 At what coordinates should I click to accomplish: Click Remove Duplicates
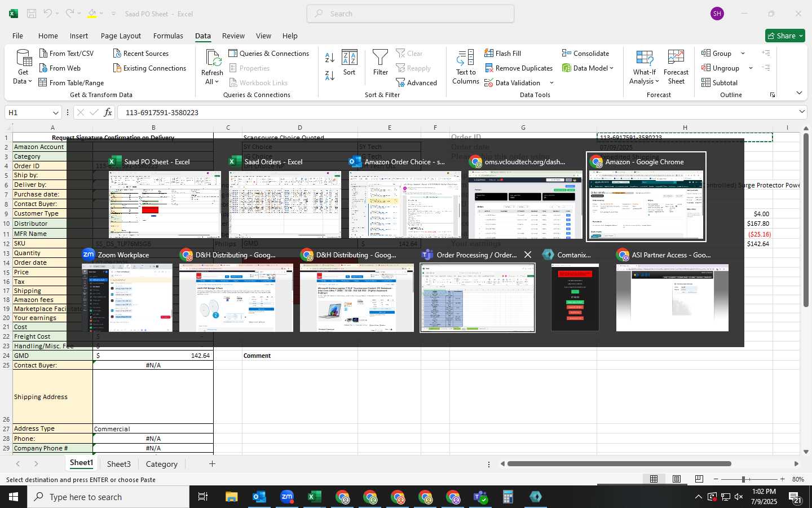click(x=518, y=68)
